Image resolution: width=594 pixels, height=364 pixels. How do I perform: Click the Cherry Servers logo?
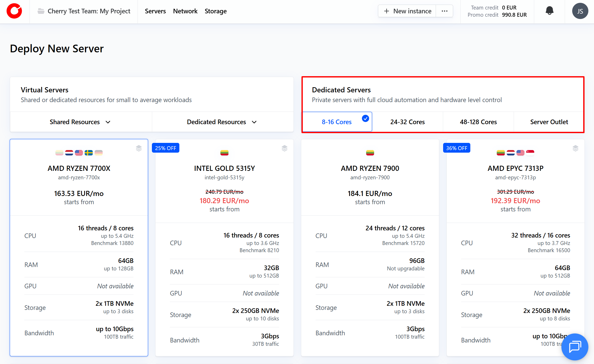point(14,11)
